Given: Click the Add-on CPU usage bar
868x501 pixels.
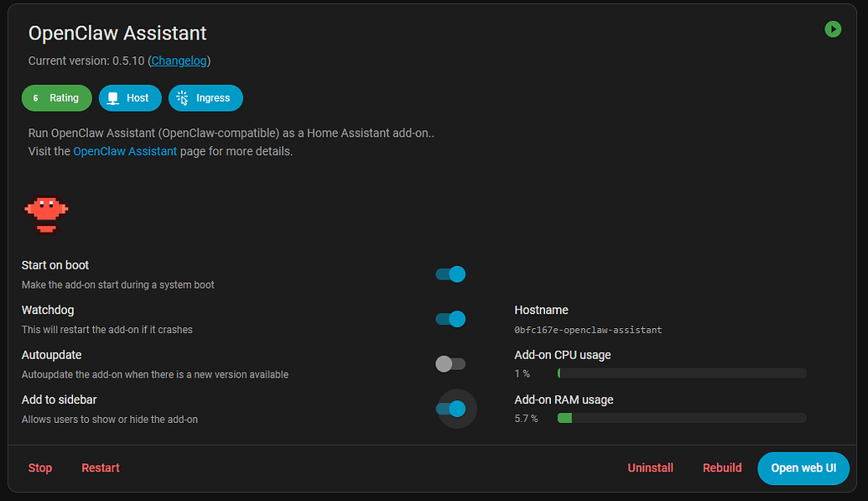Looking at the screenshot, I should [x=682, y=373].
